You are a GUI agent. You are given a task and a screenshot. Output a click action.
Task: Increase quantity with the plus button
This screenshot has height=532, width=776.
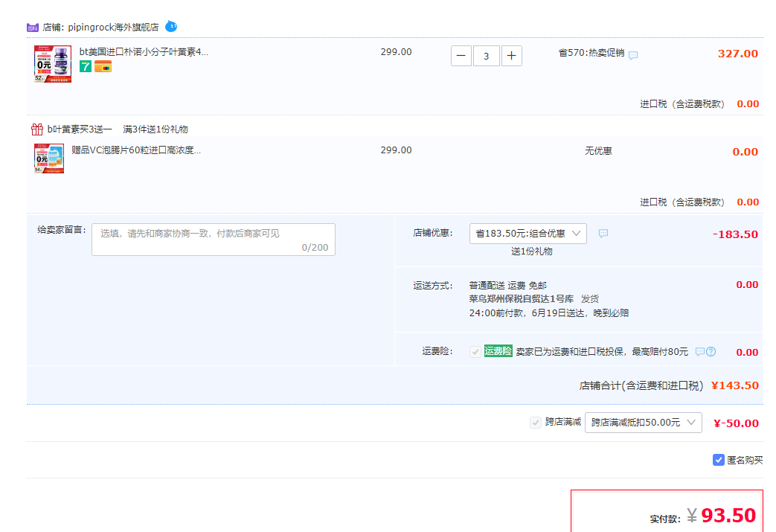[x=512, y=56]
